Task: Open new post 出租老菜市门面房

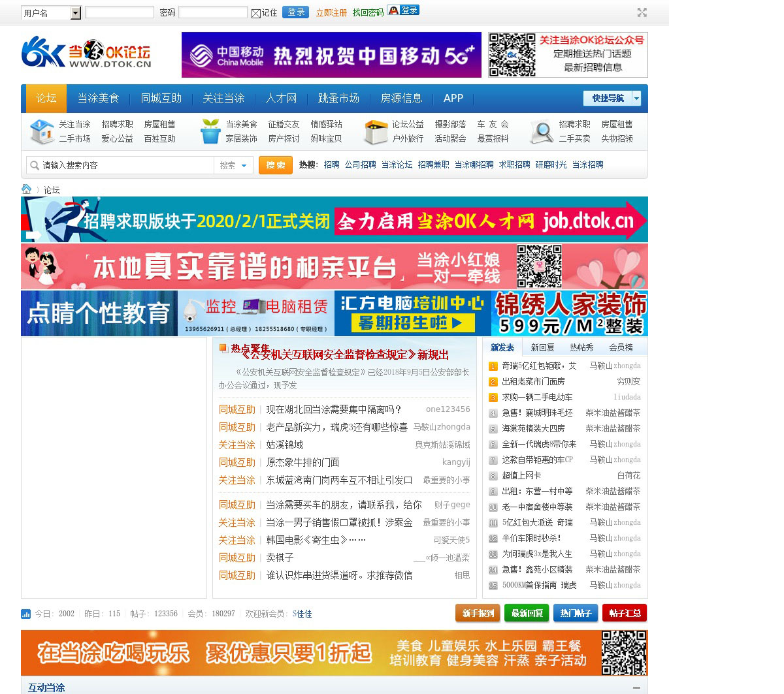Action: pos(533,381)
